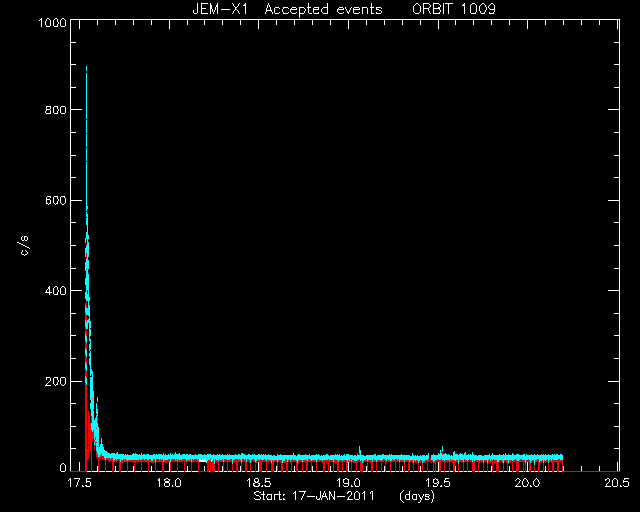Image resolution: width=640 pixels, height=512 pixels.
Task: Click the 20.0 x-axis tick label
Action: (x=527, y=483)
